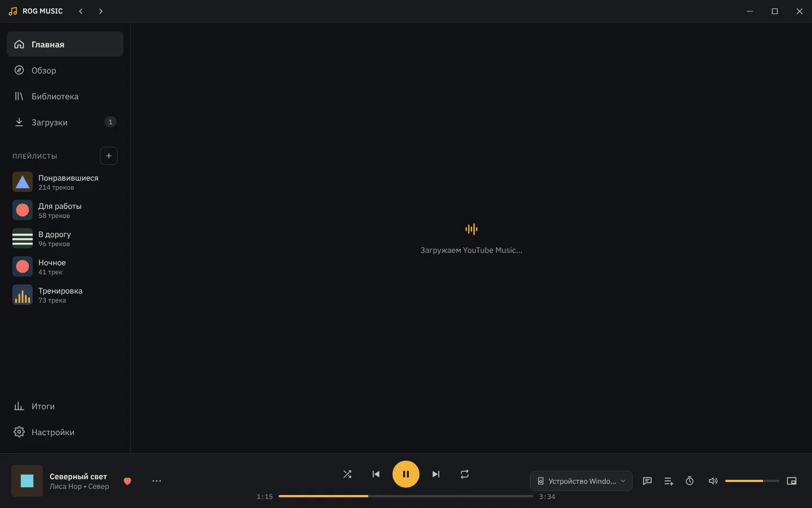Image resolution: width=812 pixels, height=508 pixels.
Task: Mute the volume speaker icon
Action: [713, 481]
